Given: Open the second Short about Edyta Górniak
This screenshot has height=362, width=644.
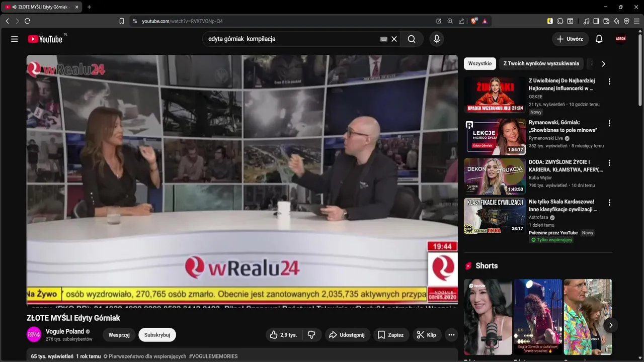Looking at the screenshot, I should click(538, 317).
